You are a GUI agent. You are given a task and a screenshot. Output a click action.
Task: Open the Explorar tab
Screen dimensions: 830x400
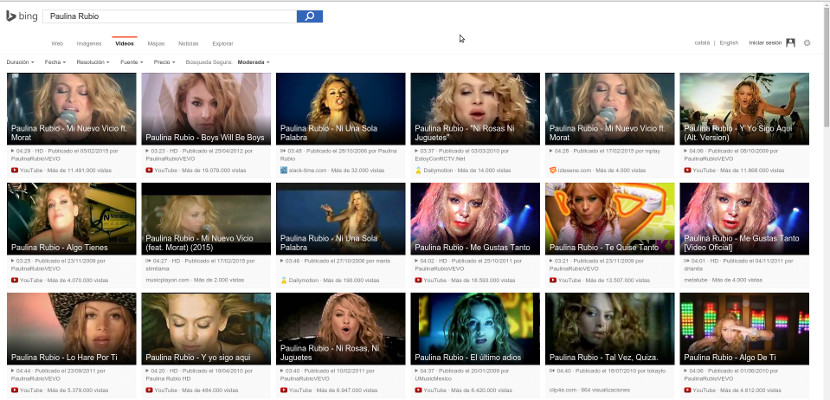click(222, 43)
